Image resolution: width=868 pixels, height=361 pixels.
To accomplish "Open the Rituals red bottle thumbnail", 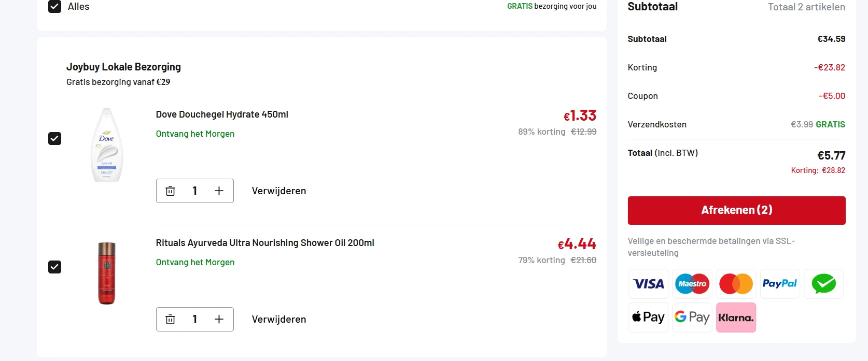I will coord(107,273).
